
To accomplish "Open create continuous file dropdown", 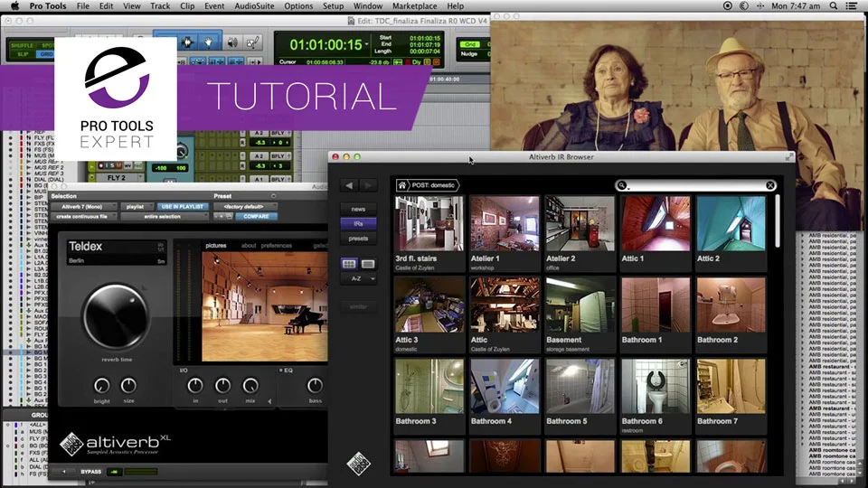I will [x=83, y=216].
